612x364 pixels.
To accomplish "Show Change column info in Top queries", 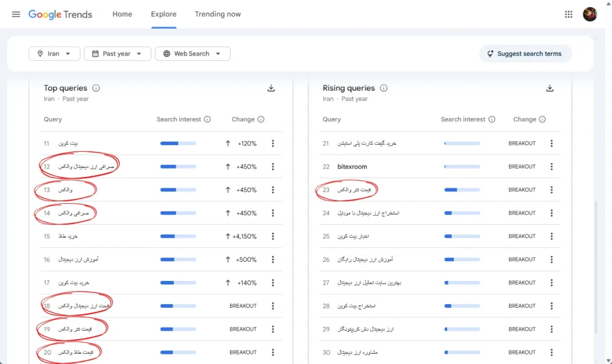I will (261, 120).
